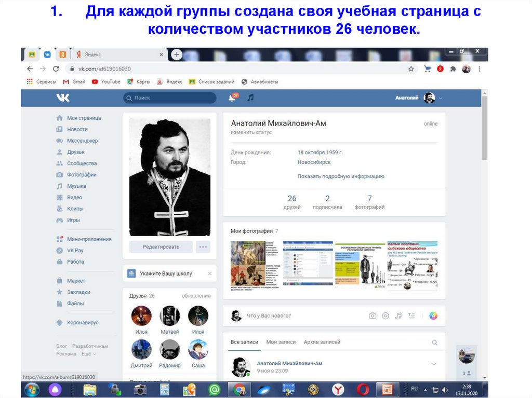The width and height of the screenshot is (532, 398).
Task: Click the music note icon in header
Action: (x=250, y=98)
